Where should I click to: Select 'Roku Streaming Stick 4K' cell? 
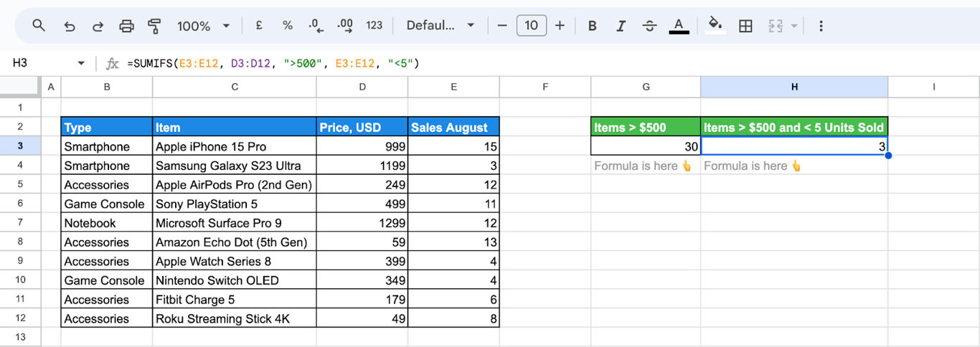click(x=235, y=318)
